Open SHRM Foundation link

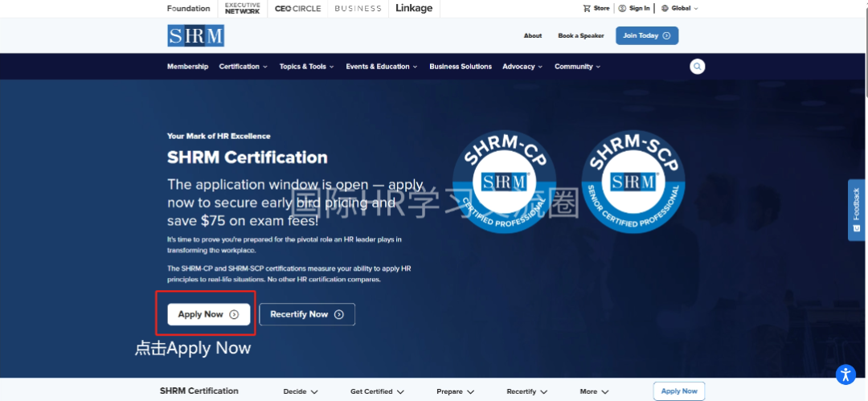[x=188, y=8]
